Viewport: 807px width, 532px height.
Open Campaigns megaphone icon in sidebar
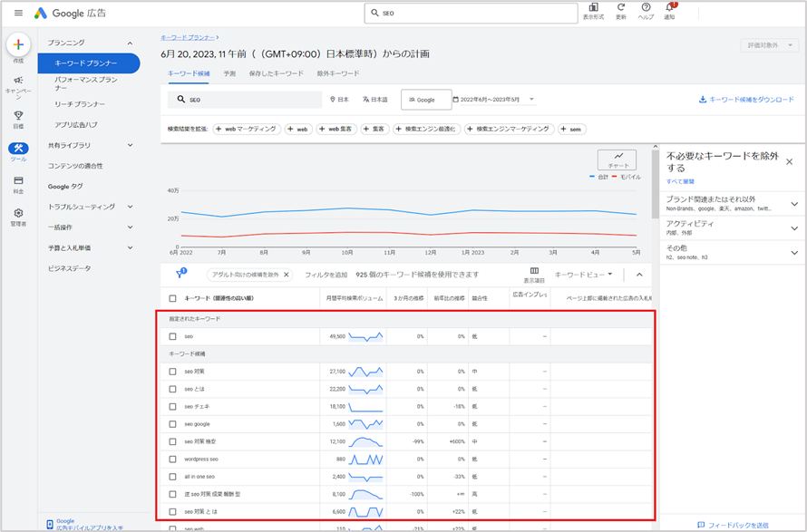pyautogui.click(x=18, y=81)
